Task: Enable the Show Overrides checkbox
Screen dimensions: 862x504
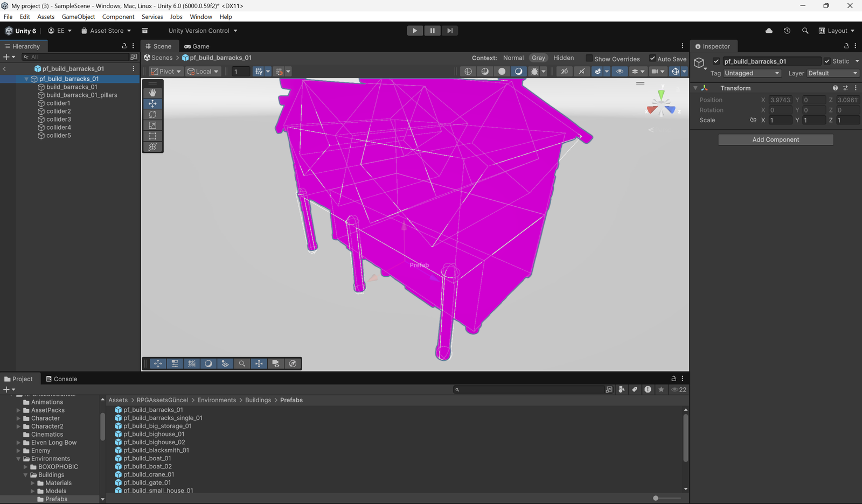Action: 589,59
